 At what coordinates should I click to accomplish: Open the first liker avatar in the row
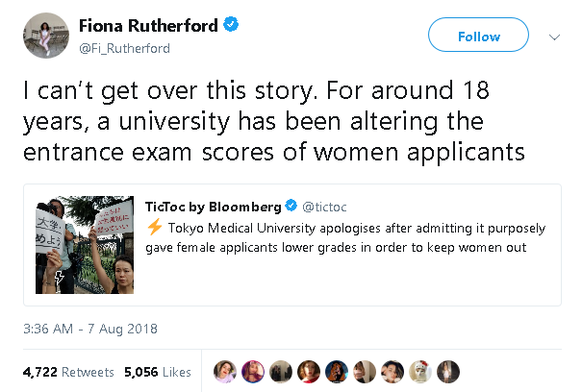(x=226, y=372)
